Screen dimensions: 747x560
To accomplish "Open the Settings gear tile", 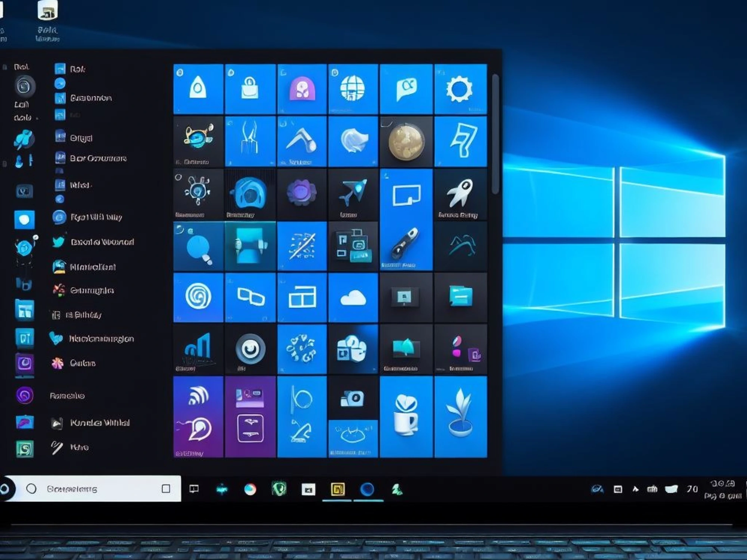I will 460,89.
